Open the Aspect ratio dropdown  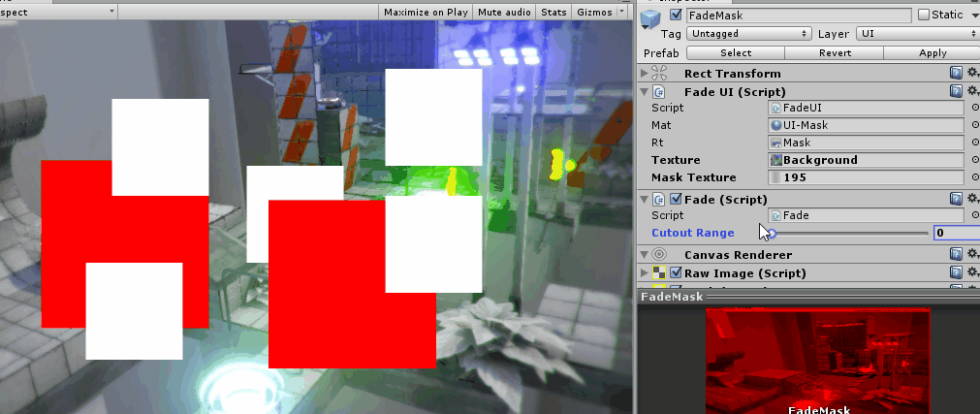tap(58, 12)
